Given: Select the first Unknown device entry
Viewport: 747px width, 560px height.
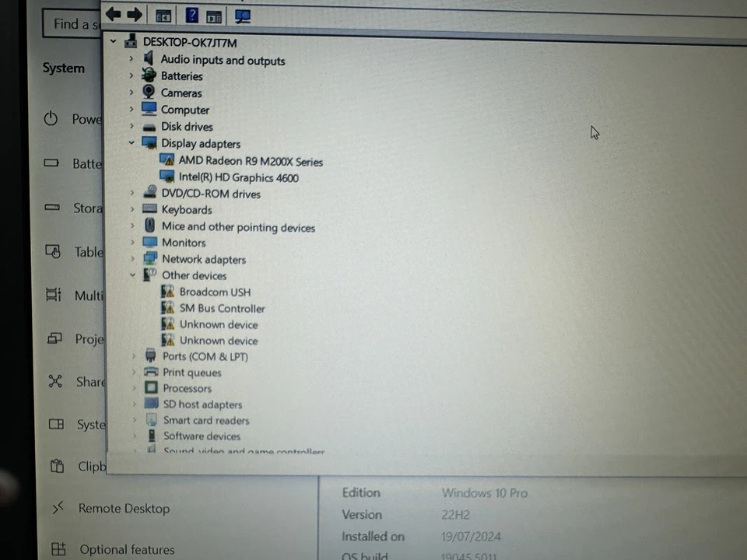Looking at the screenshot, I should [x=219, y=324].
